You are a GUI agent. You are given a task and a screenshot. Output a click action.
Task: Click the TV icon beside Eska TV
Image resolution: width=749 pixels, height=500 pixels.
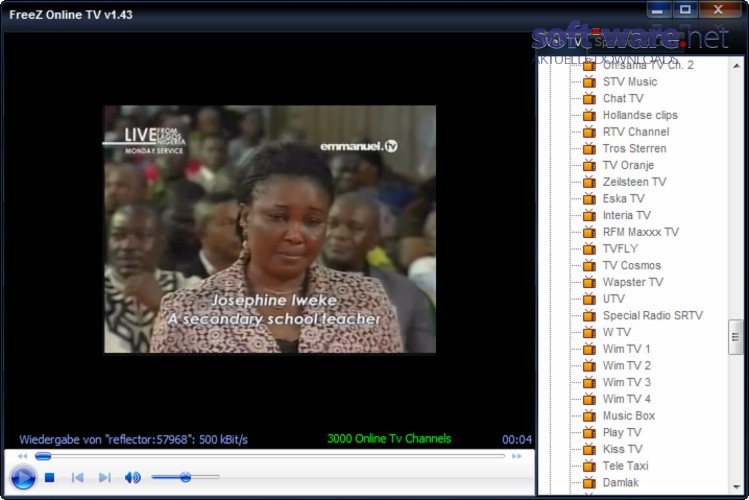click(589, 199)
